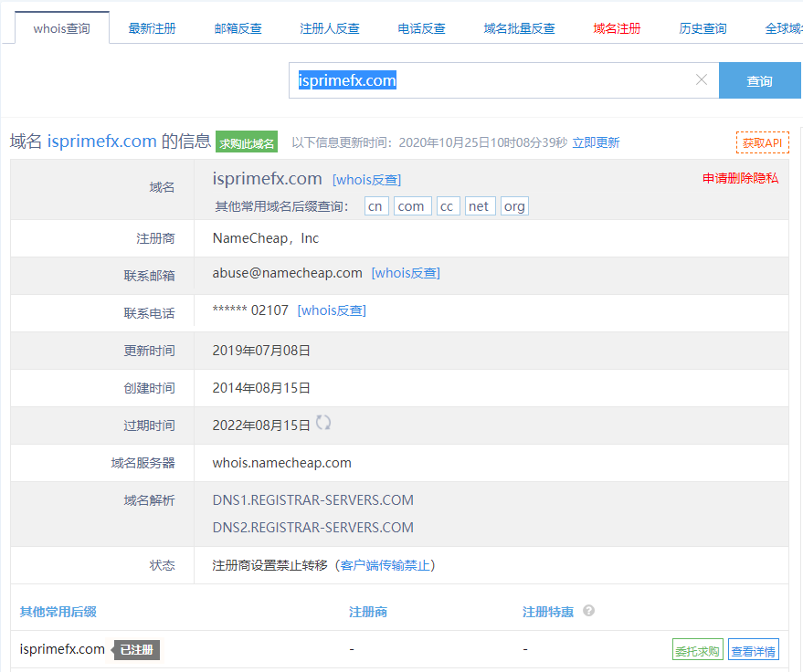Click the 获取API button
This screenshot has width=803, height=672.
coord(762,142)
